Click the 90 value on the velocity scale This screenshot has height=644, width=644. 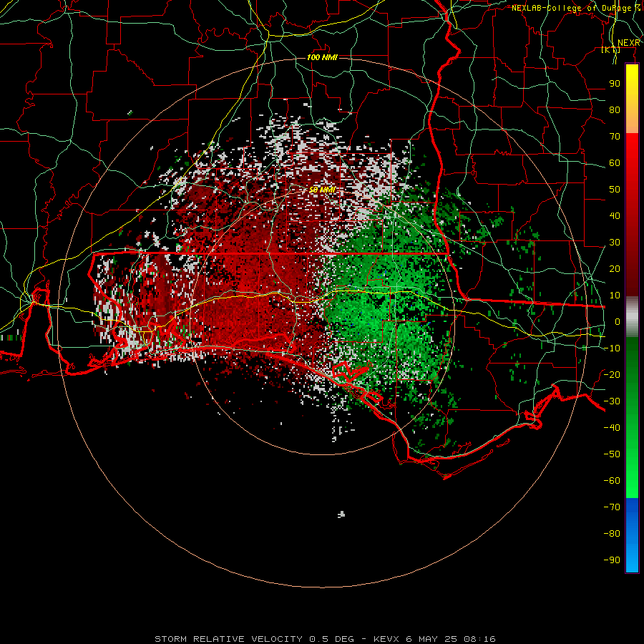tap(615, 84)
